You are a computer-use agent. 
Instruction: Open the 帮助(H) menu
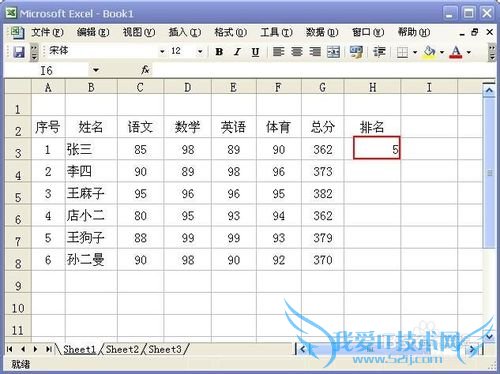(x=414, y=32)
